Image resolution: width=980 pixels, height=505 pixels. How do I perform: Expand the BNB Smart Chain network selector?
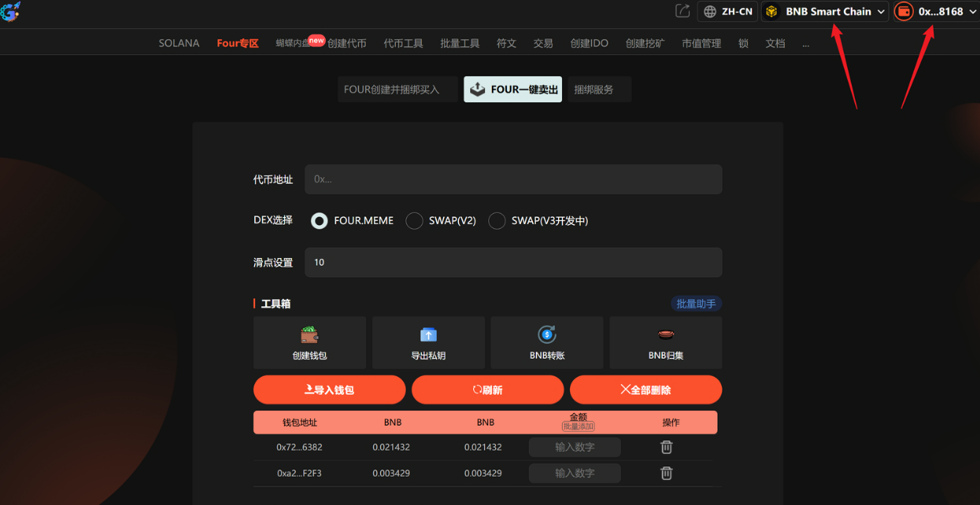[x=823, y=11]
